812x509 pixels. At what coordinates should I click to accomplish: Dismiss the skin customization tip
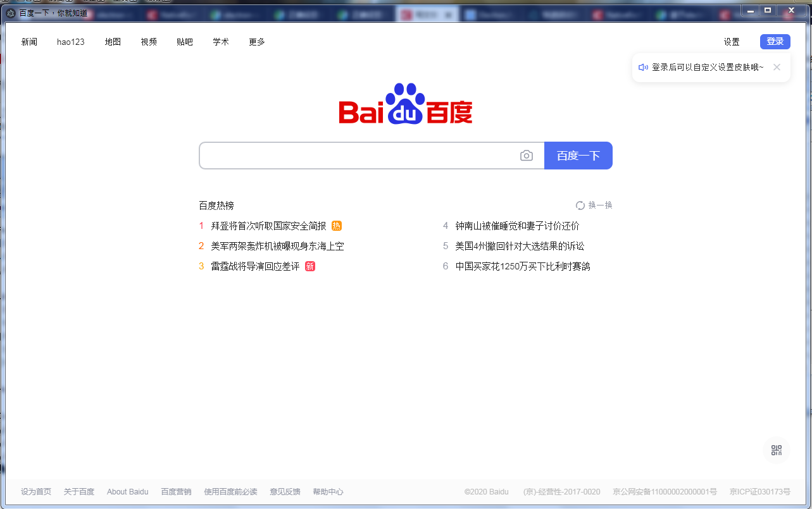(x=777, y=66)
